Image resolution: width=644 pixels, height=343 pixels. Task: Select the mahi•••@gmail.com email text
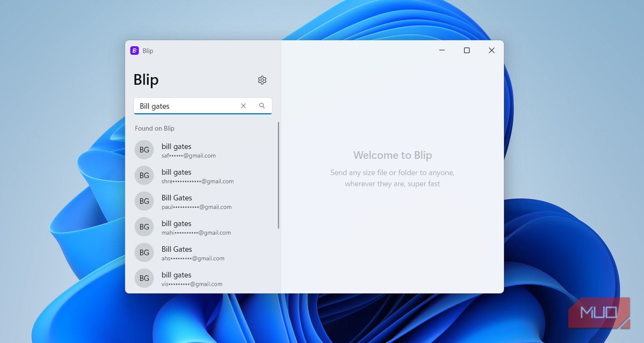click(x=196, y=233)
